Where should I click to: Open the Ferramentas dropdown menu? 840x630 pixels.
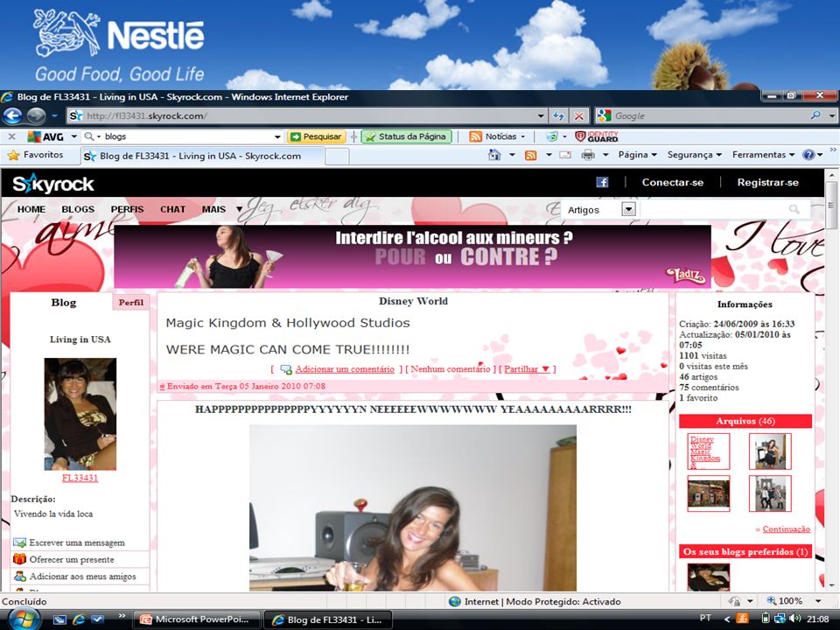(763, 155)
